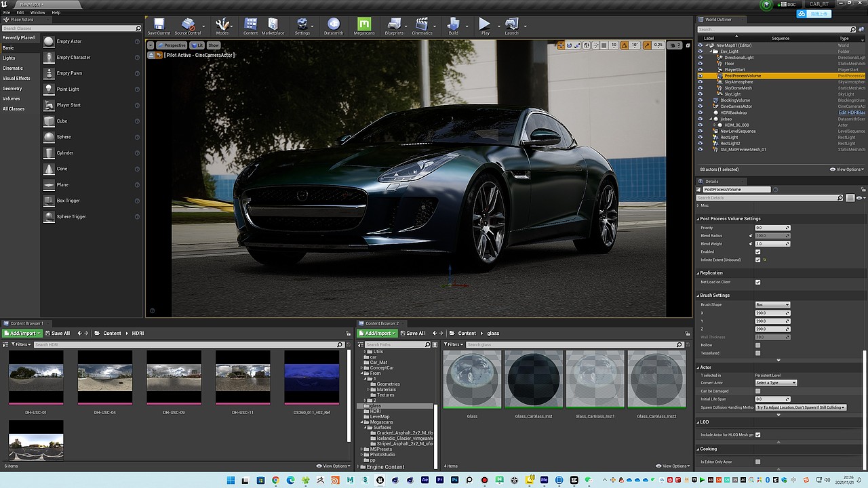
Task: Click the Edit HDRIBackdrop link
Action: click(852, 113)
